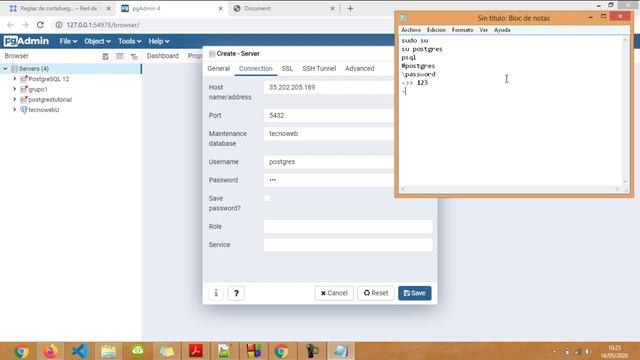Collapse the Servers (4) tree node

pyautogui.click(x=5, y=69)
